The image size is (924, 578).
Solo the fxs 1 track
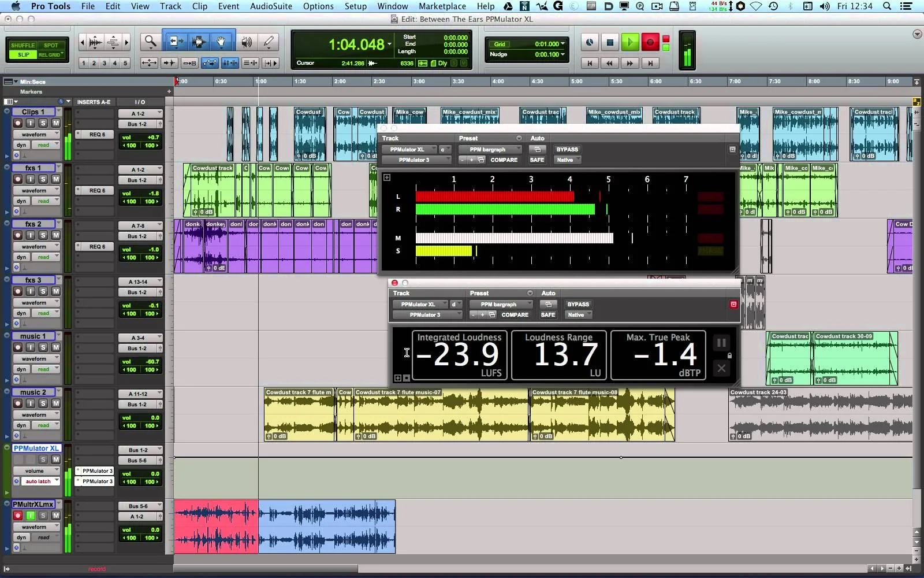click(x=43, y=179)
